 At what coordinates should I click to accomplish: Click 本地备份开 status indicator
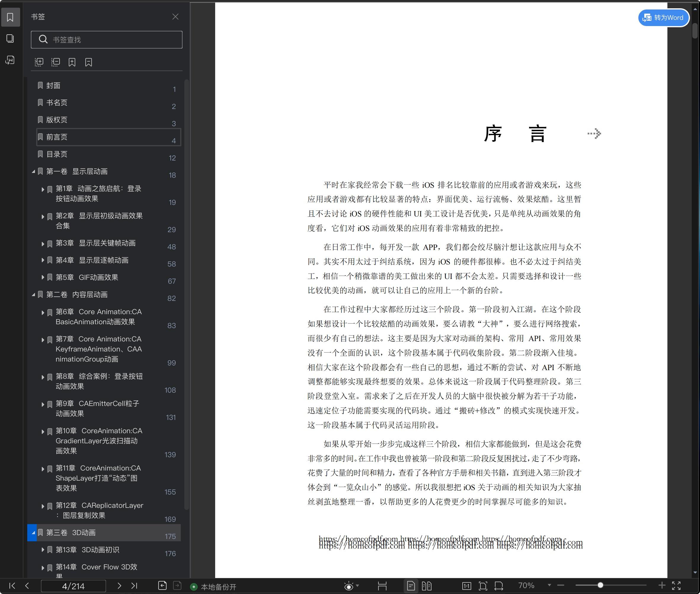click(x=213, y=587)
